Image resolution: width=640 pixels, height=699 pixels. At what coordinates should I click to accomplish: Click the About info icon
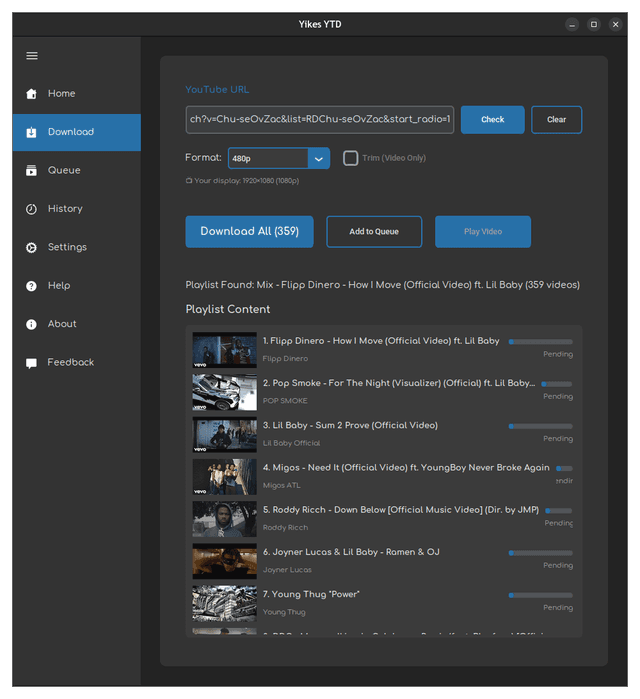click(x=31, y=324)
